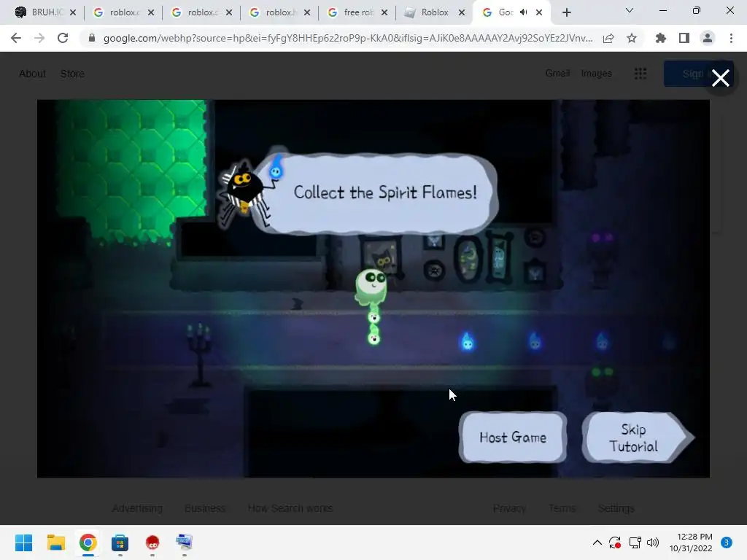Collect the nearest bright blue spirit flame

click(x=468, y=341)
